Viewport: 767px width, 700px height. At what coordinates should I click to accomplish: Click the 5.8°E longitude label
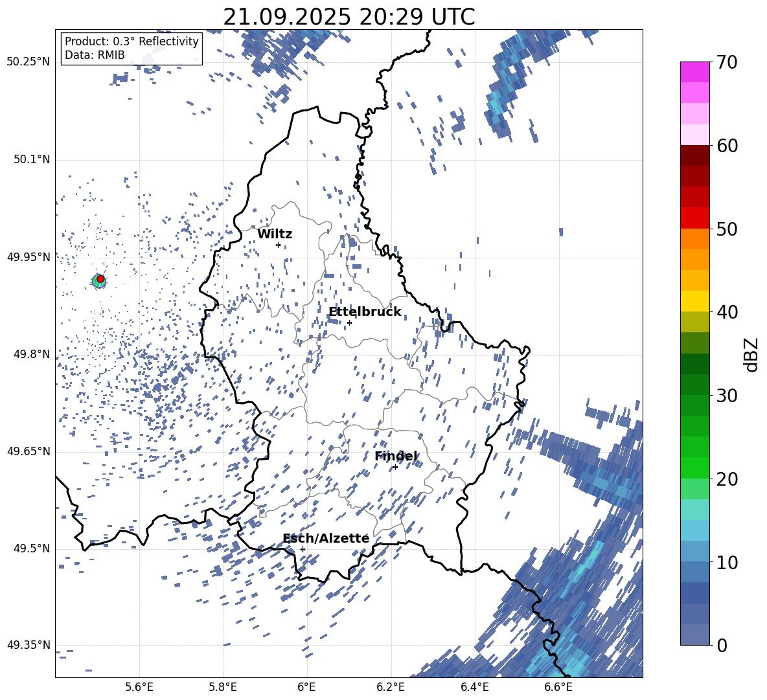(223, 687)
